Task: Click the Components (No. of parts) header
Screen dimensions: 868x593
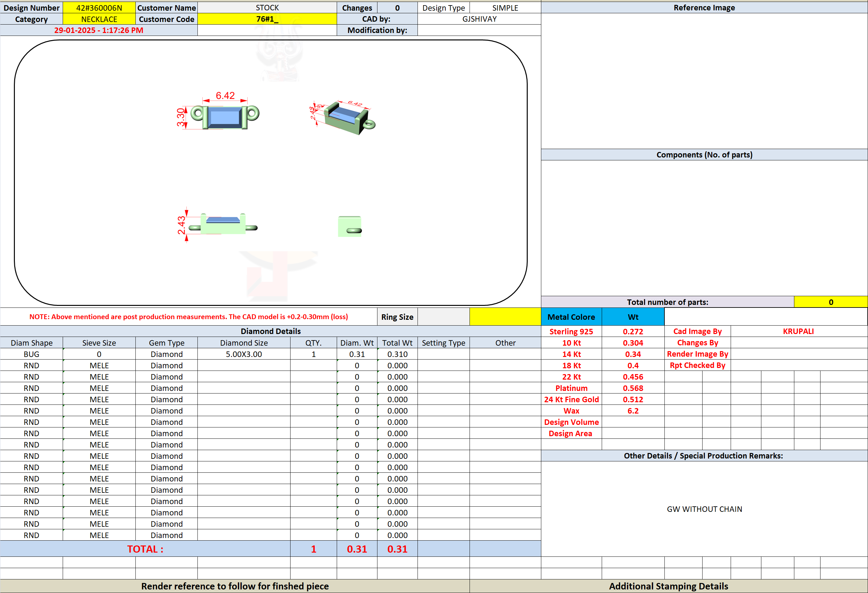Action: pyautogui.click(x=704, y=155)
